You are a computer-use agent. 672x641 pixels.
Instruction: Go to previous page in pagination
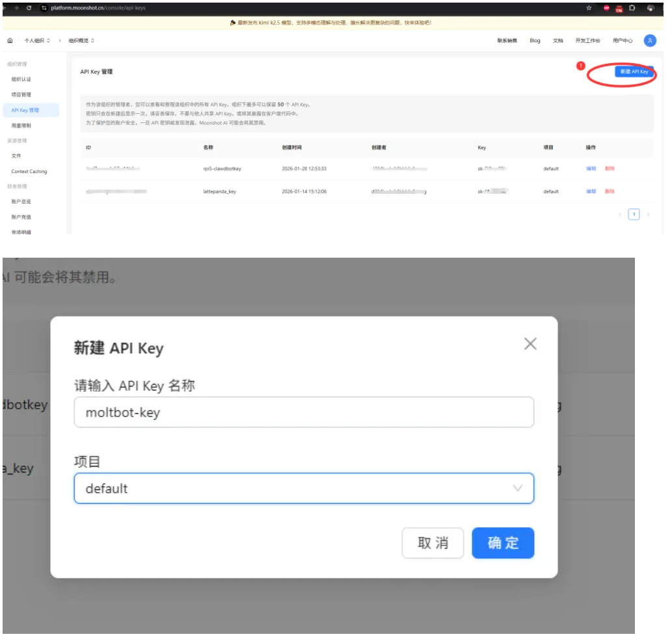(x=620, y=214)
